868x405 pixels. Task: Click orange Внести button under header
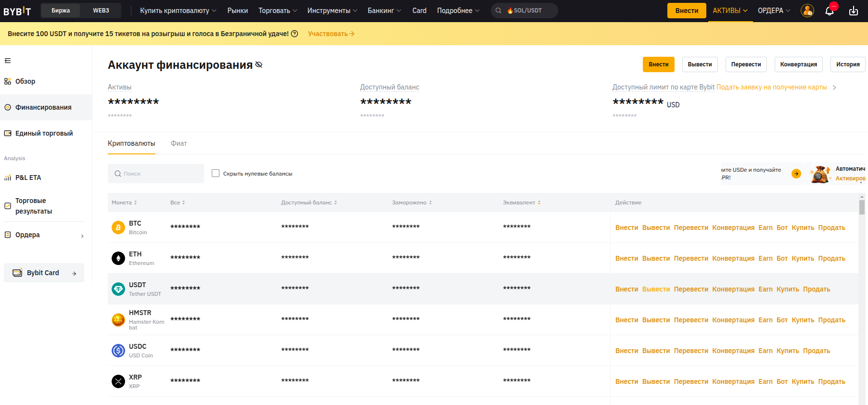[x=659, y=64]
